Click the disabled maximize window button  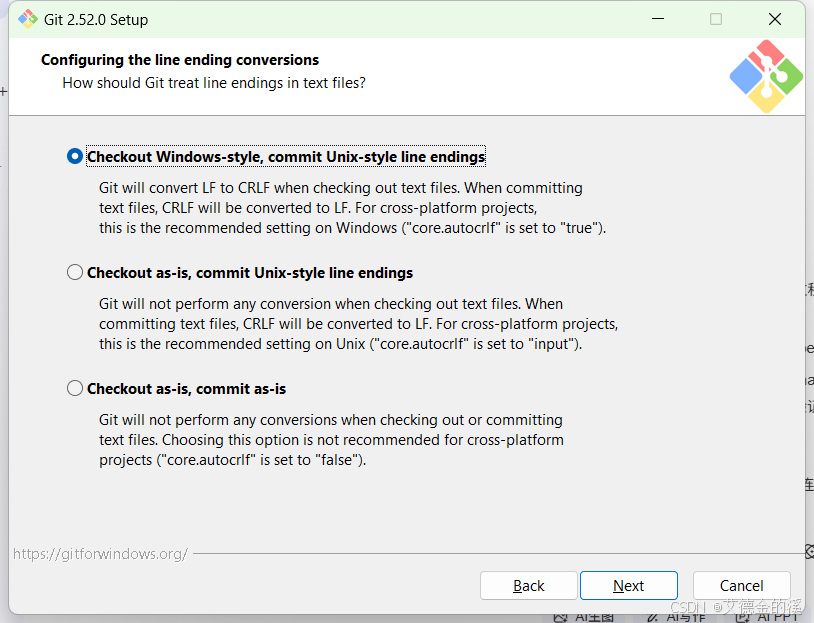(x=716, y=19)
